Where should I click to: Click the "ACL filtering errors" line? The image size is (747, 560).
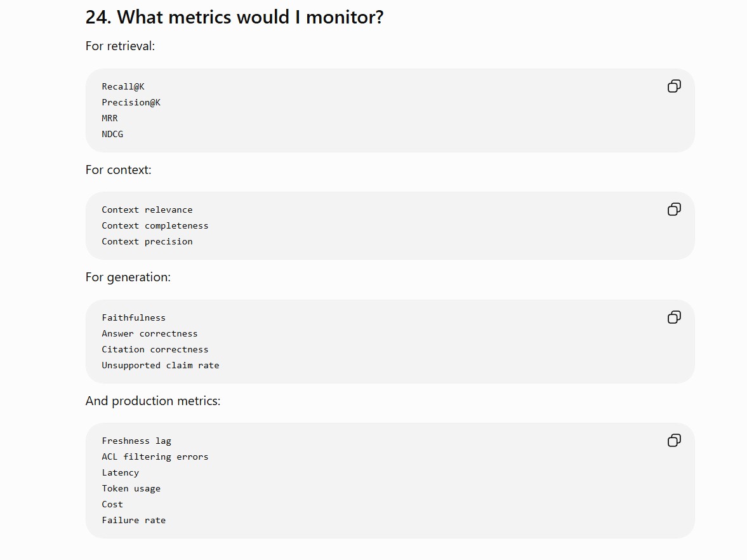tap(155, 457)
